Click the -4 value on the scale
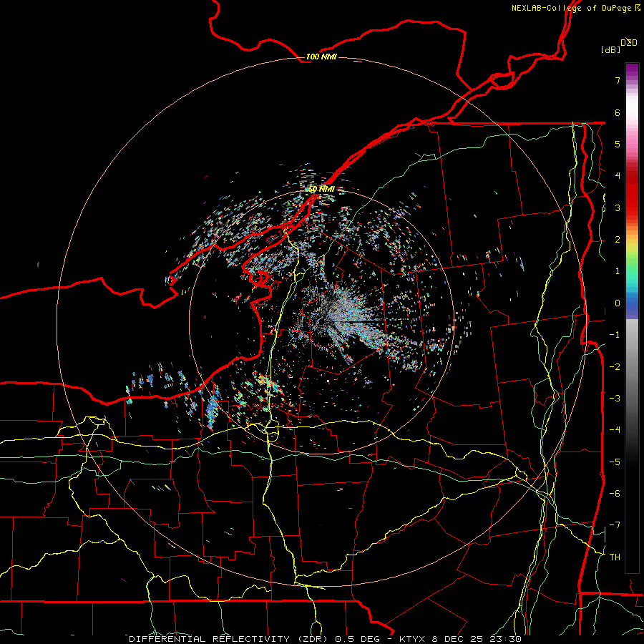This screenshot has width=644, height=644. point(615,430)
